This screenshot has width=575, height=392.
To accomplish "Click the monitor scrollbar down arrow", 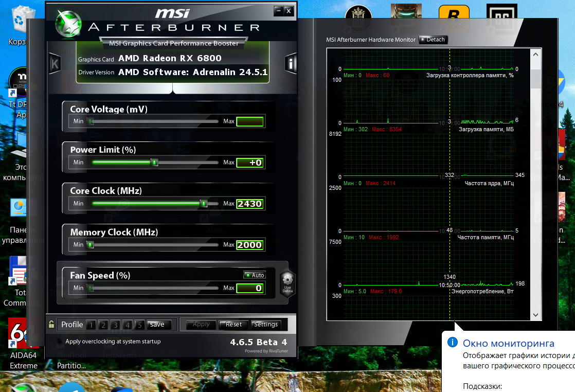I will pyautogui.click(x=536, y=315).
